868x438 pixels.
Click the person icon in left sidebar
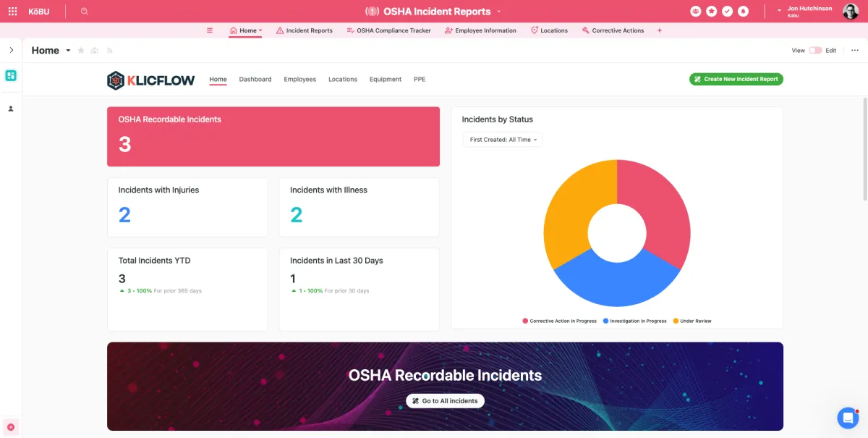tap(11, 109)
